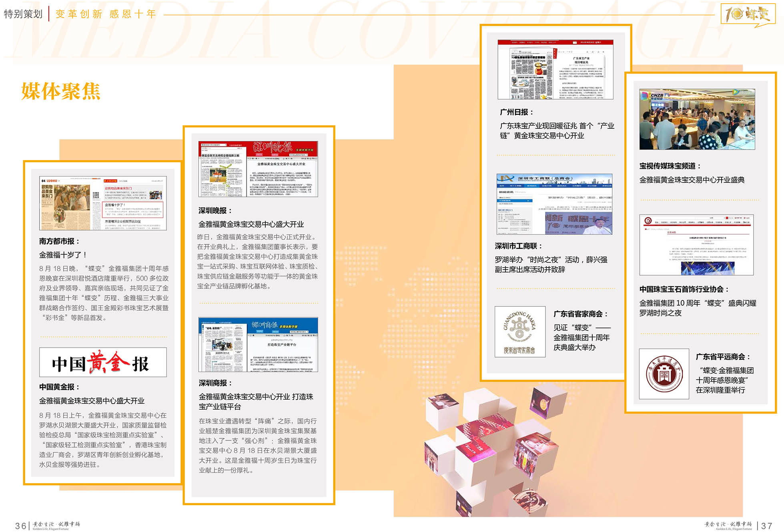Click the 南方都市报： source label
The image size is (784, 532).
click(60, 241)
